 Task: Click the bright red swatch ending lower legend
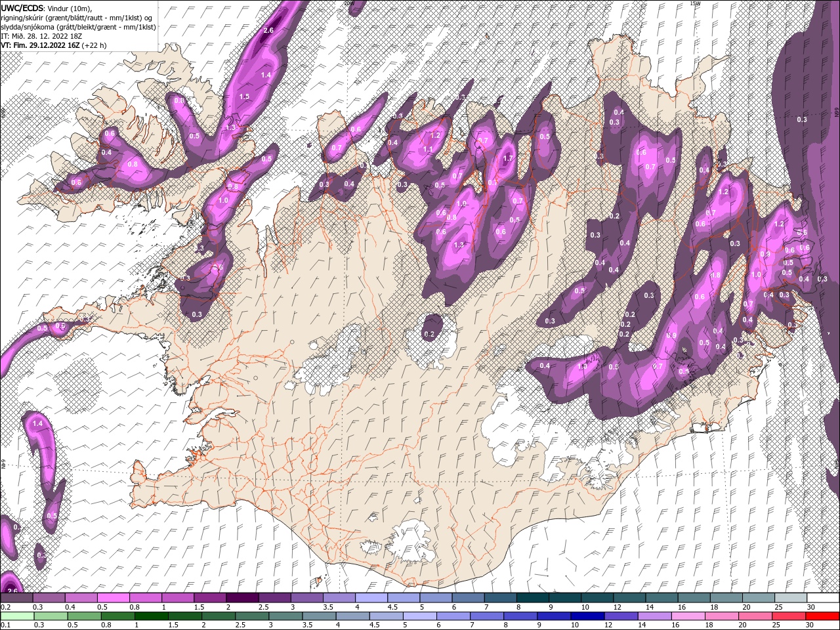click(x=824, y=616)
